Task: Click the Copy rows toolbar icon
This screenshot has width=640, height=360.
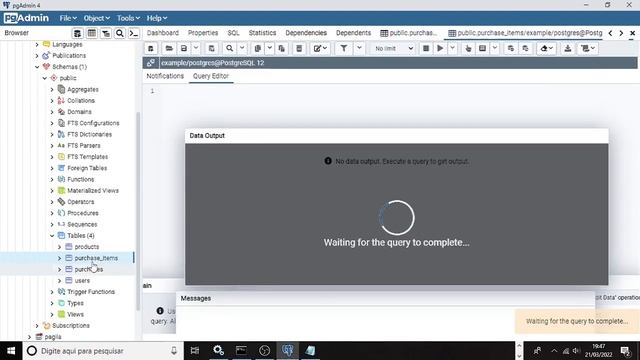Action: tap(258, 49)
